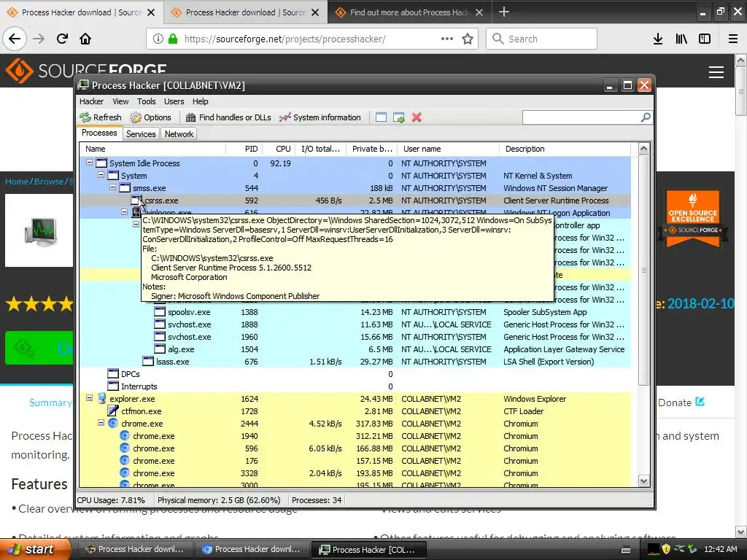Switch to the Network tab

[x=179, y=134]
